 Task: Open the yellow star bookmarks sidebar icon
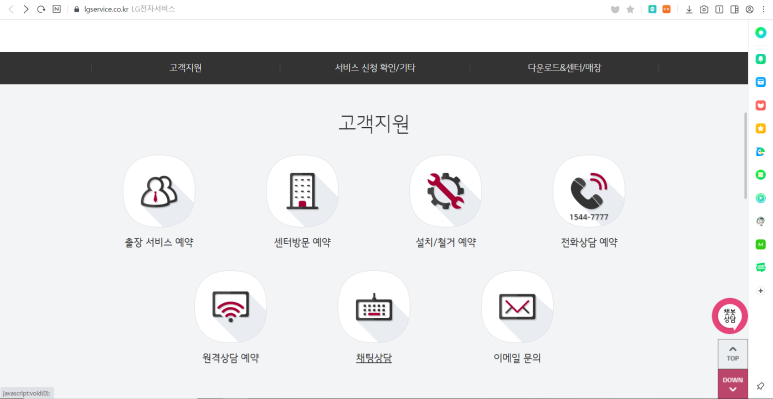761,128
